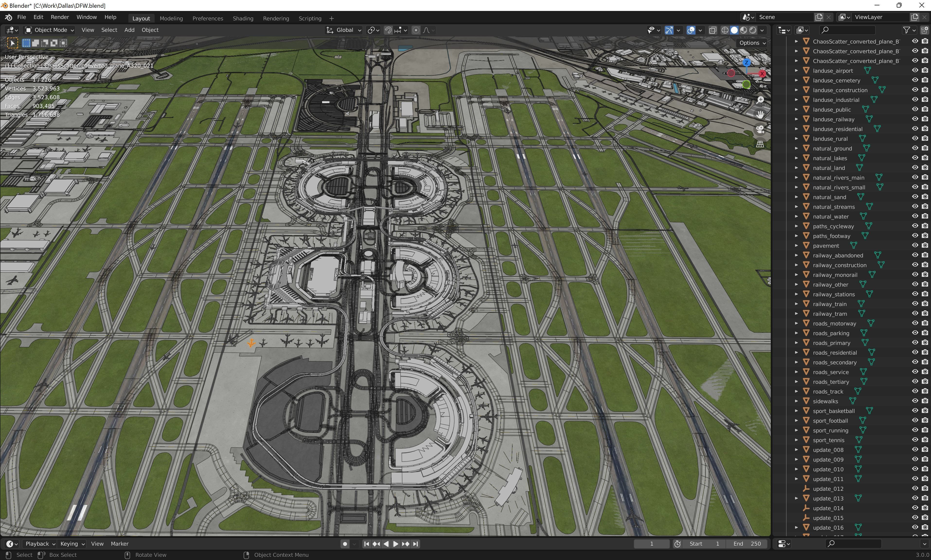Open Keying dropdown in timeline
Image resolution: width=931 pixels, height=560 pixels.
tap(72, 544)
